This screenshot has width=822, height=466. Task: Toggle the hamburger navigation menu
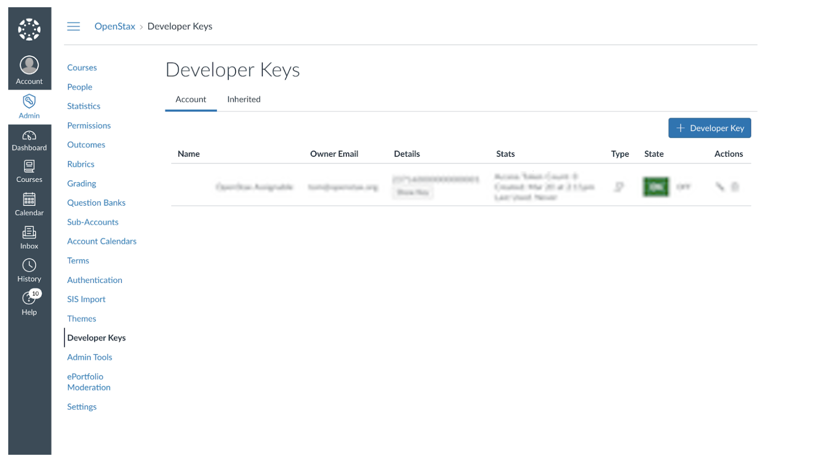74,27
